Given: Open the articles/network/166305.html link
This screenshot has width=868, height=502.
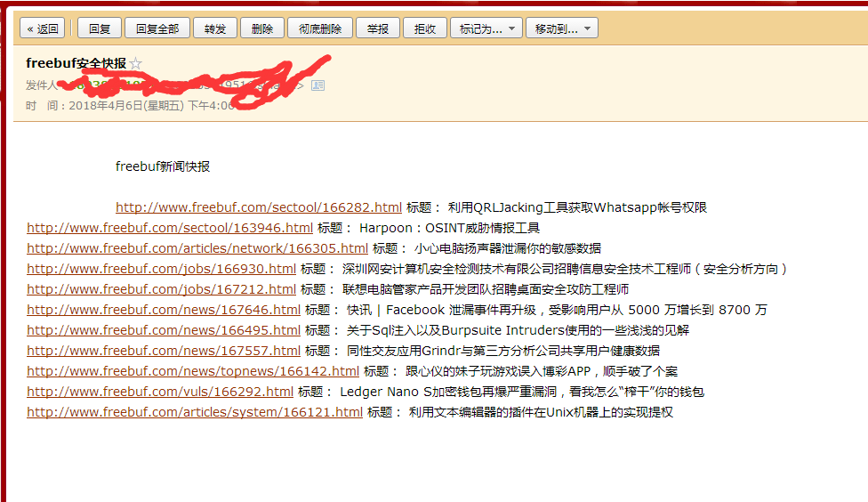Looking at the screenshot, I should 197,248.
